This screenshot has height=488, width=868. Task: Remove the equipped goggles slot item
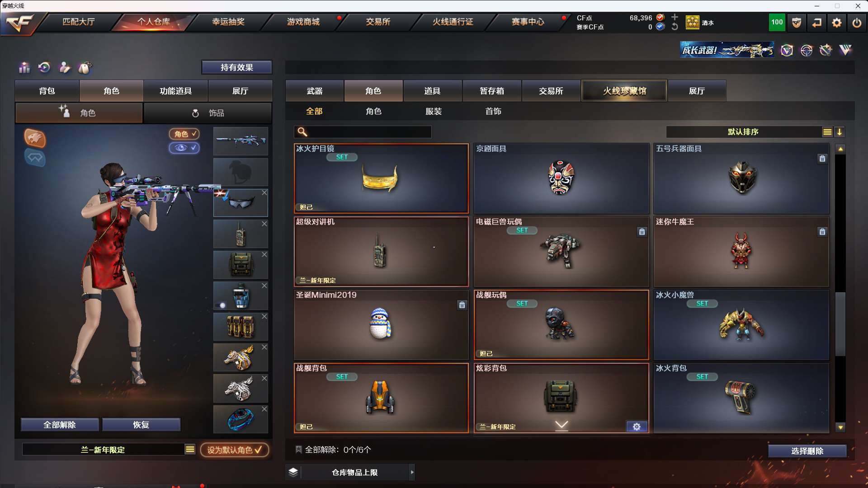(x=264, y=192)
